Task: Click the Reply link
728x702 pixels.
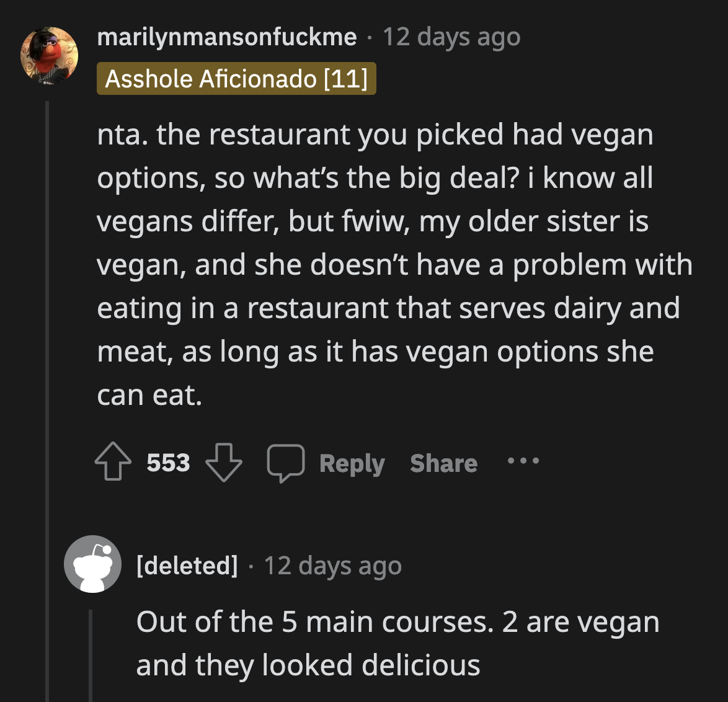Action: point(352,463)
